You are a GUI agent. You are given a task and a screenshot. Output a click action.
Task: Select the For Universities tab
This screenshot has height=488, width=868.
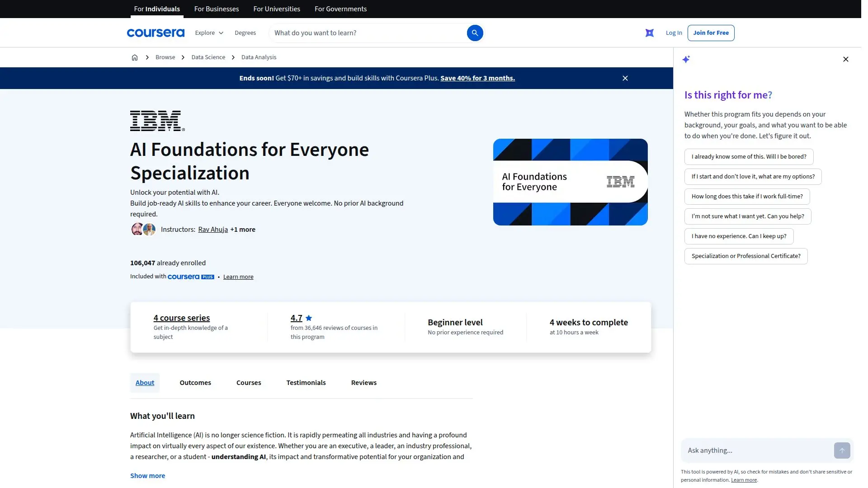point(277,9)
